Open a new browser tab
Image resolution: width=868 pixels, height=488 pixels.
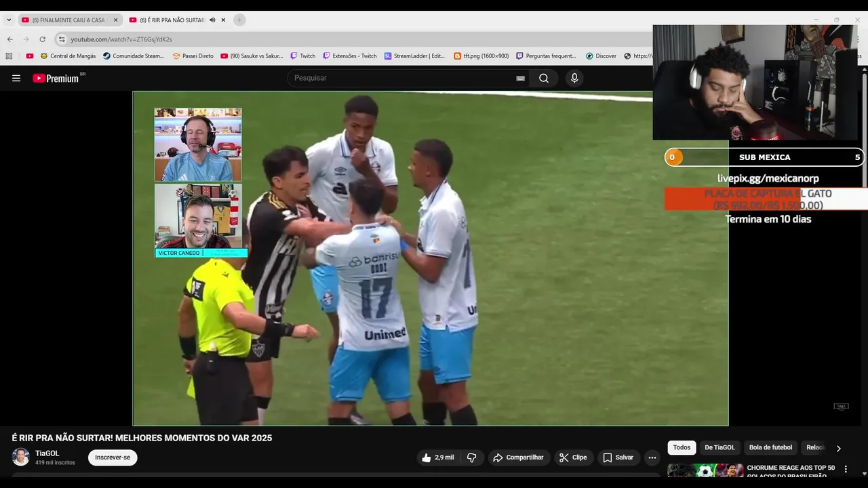(239, 20)
